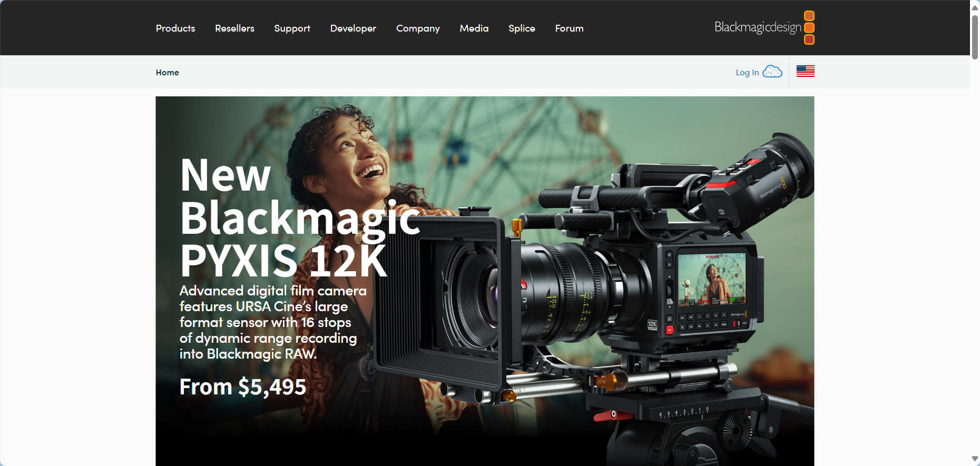Click the scrollbar down arrow
The width and height of the screenshot is (980, 466).
[975, 459]
